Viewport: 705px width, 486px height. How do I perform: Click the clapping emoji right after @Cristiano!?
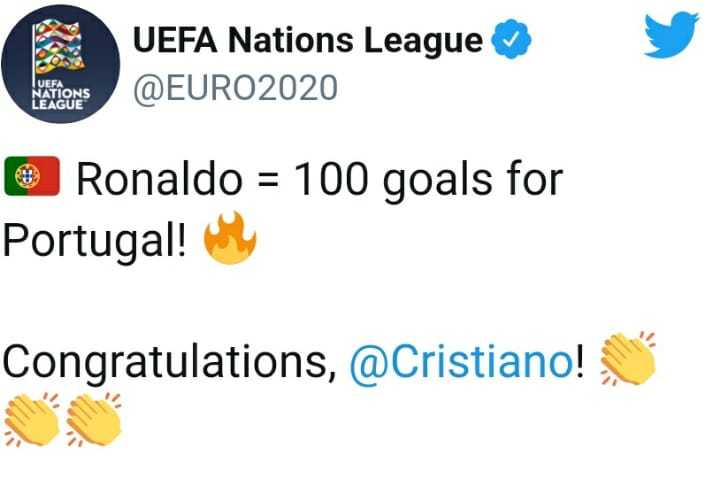tap(628, 359)
